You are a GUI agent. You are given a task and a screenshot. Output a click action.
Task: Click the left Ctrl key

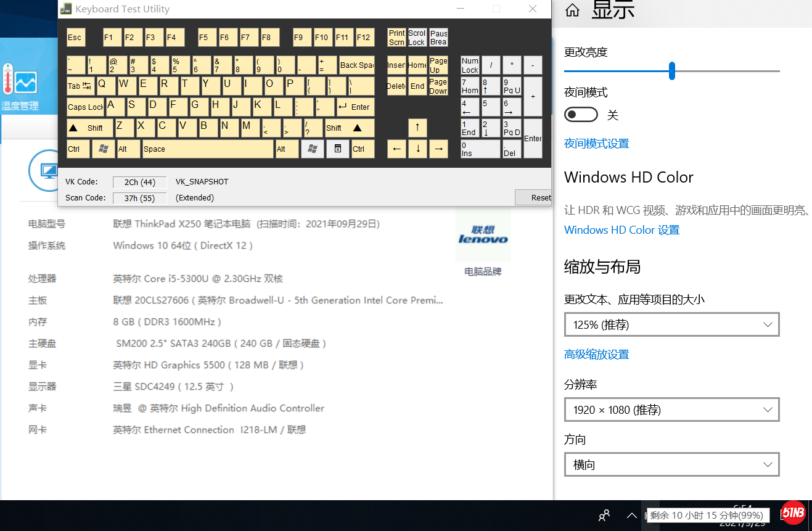pos(78,149)
